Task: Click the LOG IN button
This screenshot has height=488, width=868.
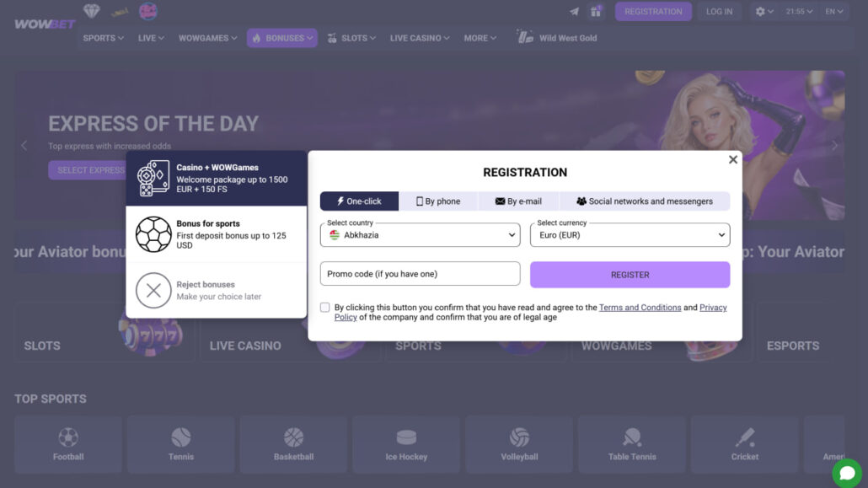Action: 719,11
